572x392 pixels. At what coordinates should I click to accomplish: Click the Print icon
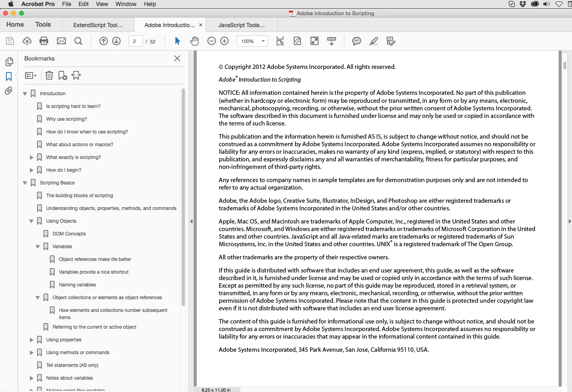[44, 41]
